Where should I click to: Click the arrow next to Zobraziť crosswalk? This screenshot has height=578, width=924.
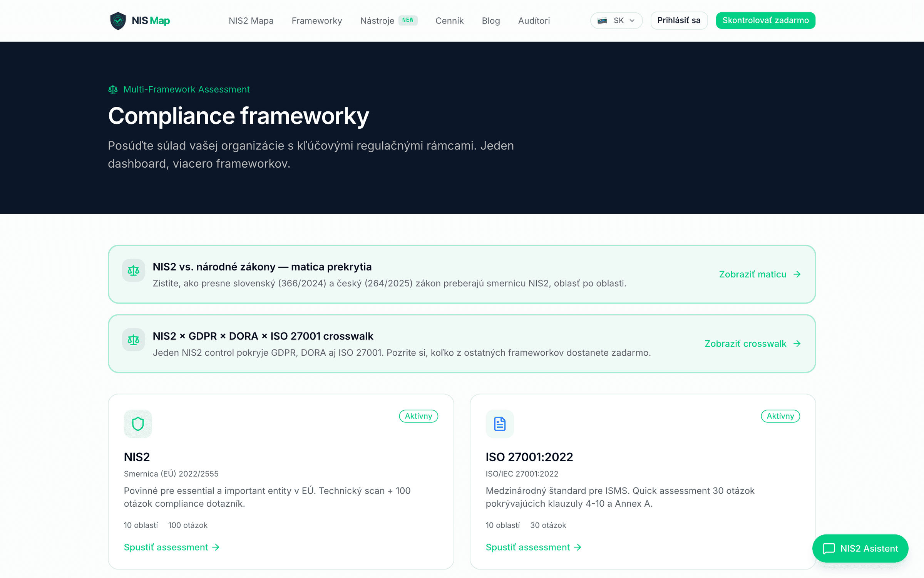797,344
